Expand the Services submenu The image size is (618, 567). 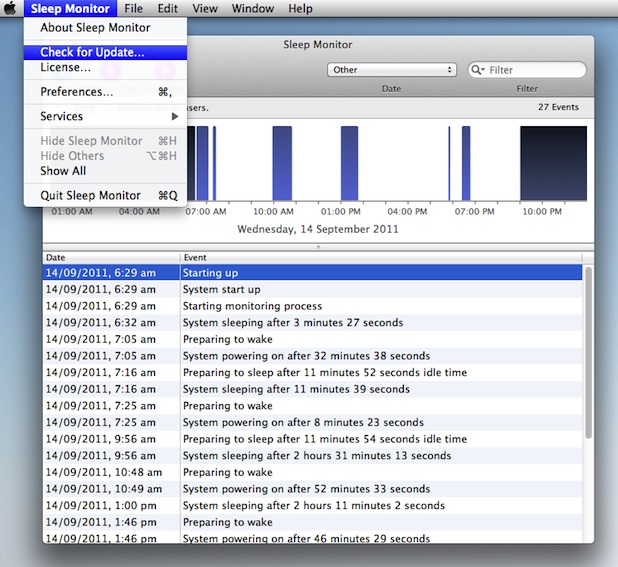(105, 116)
